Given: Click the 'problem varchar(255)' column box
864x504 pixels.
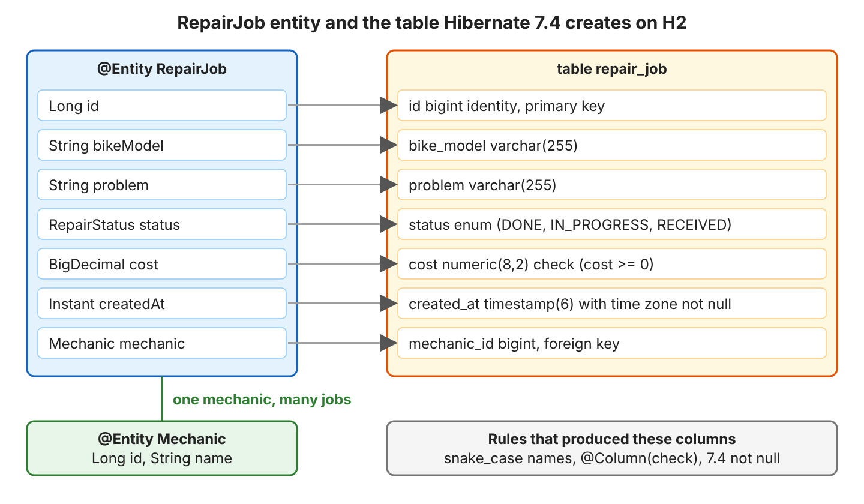Looking at the screenshot, I should [612, 185].
